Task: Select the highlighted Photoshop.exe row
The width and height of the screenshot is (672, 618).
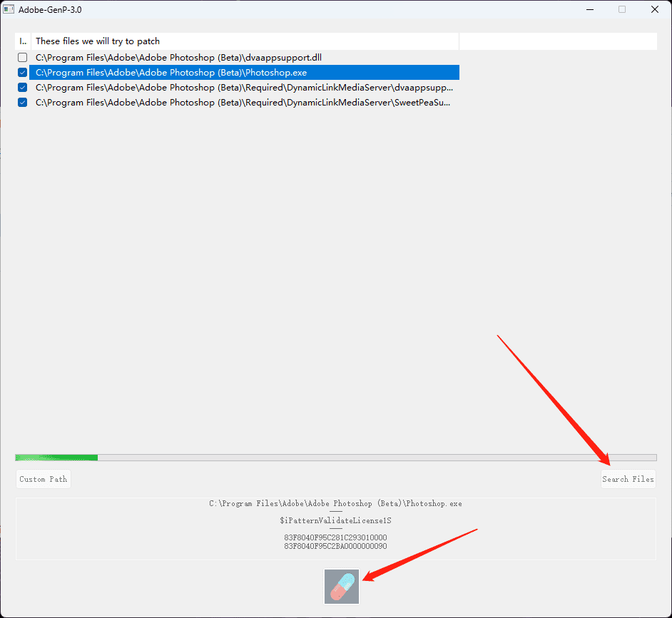Action: 171,73
